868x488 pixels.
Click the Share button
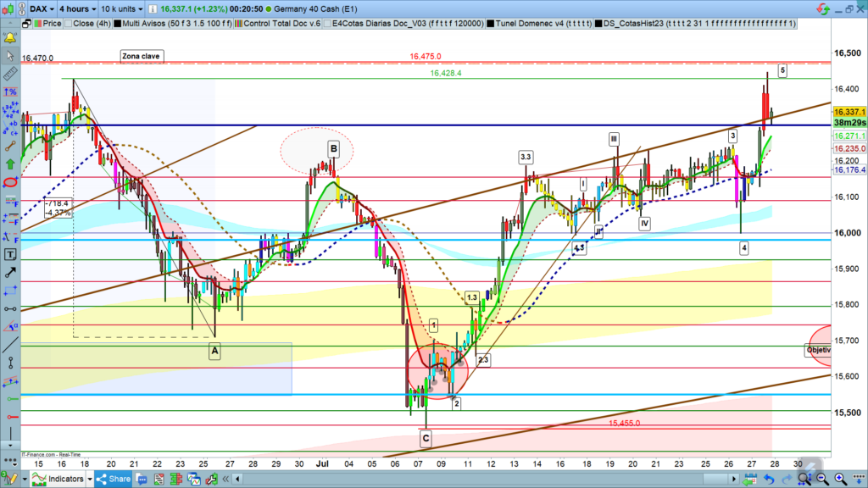coord(112,480)
